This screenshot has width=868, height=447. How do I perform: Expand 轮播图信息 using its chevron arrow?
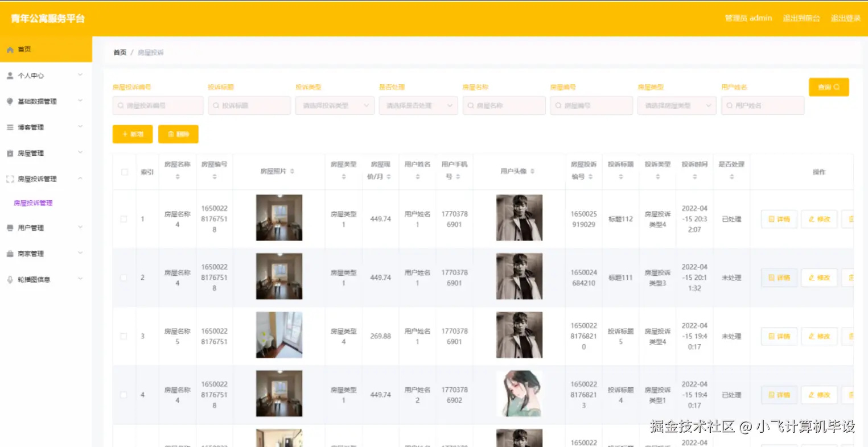click(x=80, y=279)
